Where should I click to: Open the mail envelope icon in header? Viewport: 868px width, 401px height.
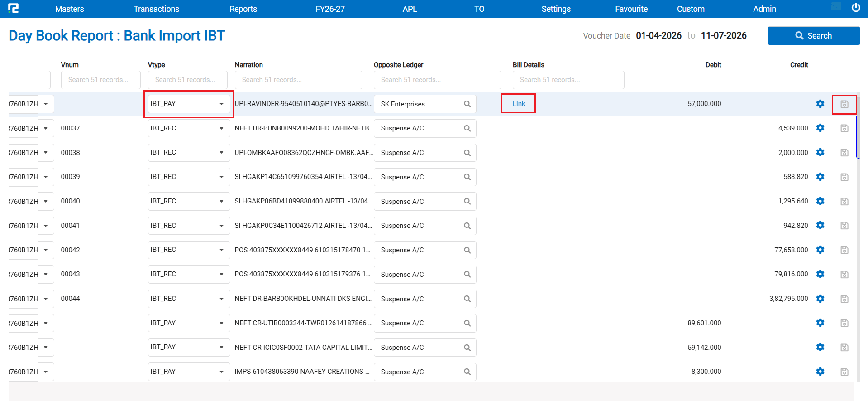[x=836, y=6]
